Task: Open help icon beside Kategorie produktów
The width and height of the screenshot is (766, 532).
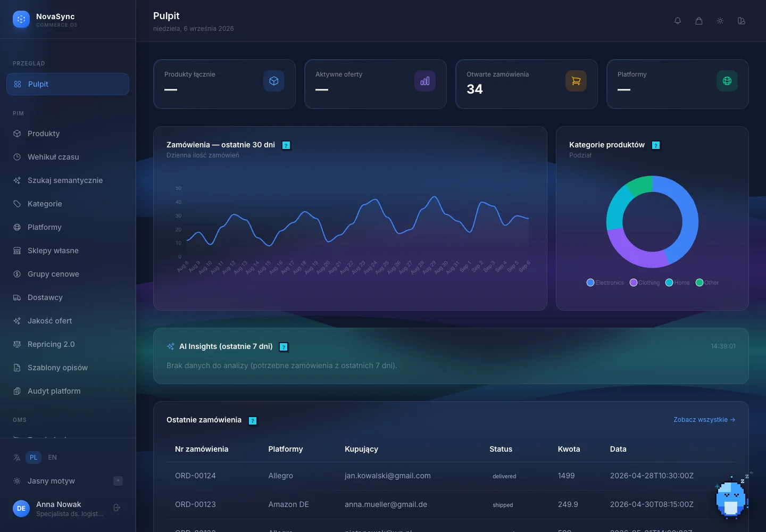Action: (656, 145)
